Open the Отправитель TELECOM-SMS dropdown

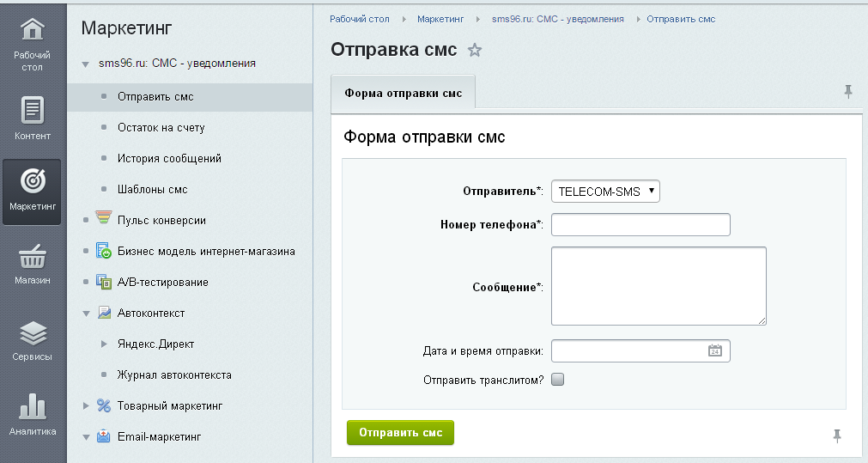605,192
